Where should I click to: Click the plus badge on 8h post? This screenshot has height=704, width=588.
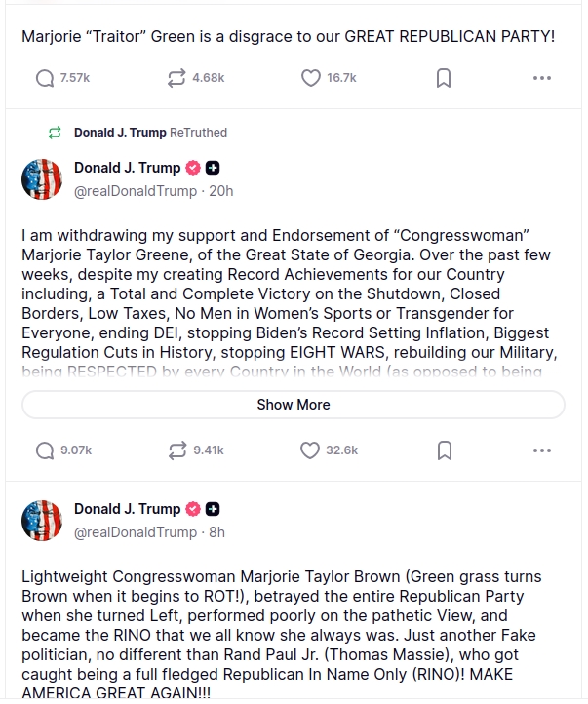click(x=213, y=509)
